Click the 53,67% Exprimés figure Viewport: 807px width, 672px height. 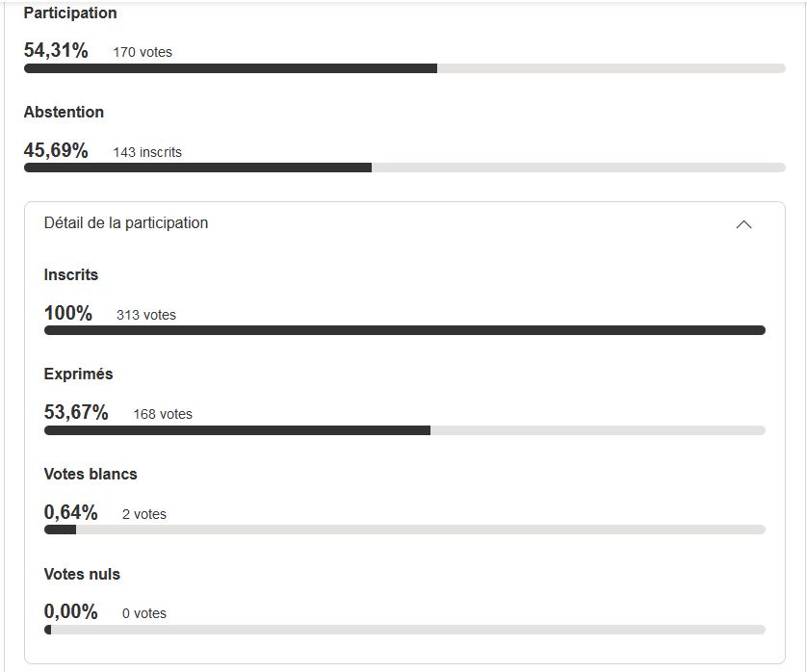click(x=76, y=412)
